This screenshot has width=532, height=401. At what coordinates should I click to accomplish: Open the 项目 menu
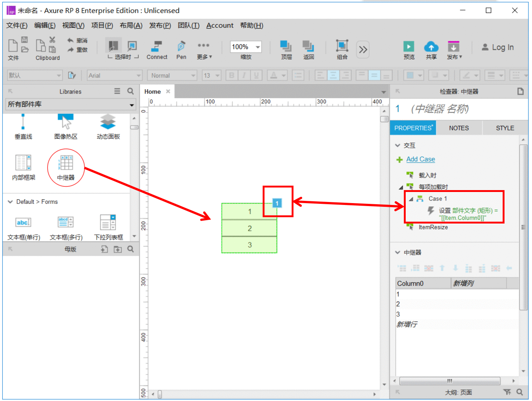[x=102, y=25]
